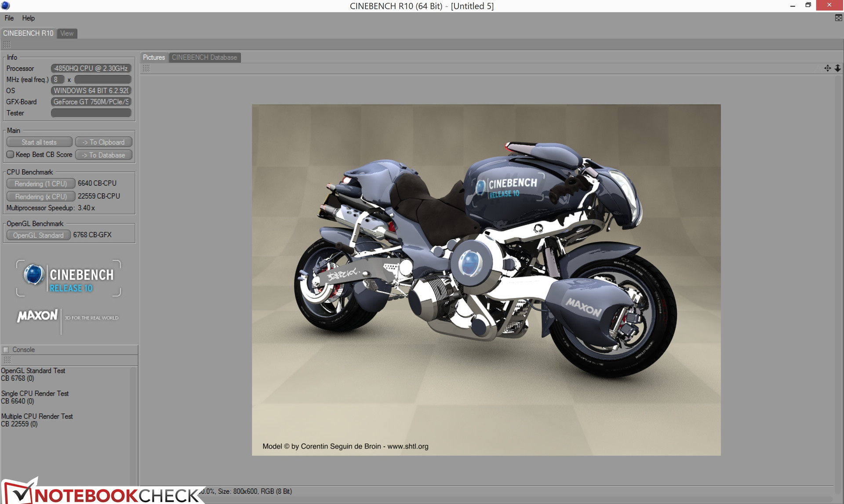Click 'CB 6640 (0)' console line
Image resolution: width=844 pixels, height=504 pixels.
coord(18,401)
